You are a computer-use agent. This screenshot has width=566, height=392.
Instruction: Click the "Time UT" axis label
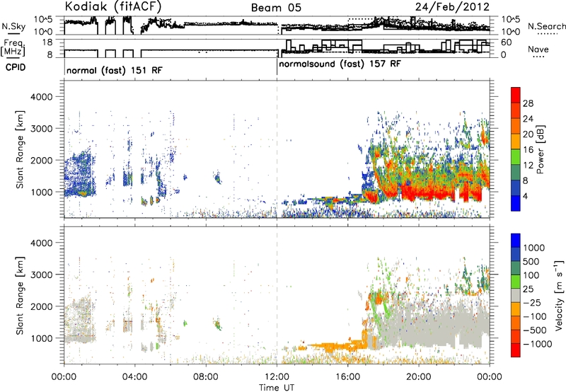point(277,388)
